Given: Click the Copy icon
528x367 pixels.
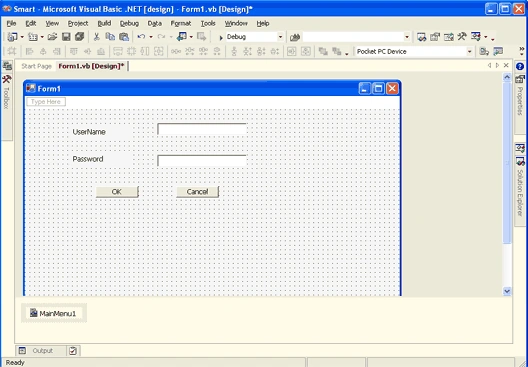Looking at the screenshot, I should [110, 37].
